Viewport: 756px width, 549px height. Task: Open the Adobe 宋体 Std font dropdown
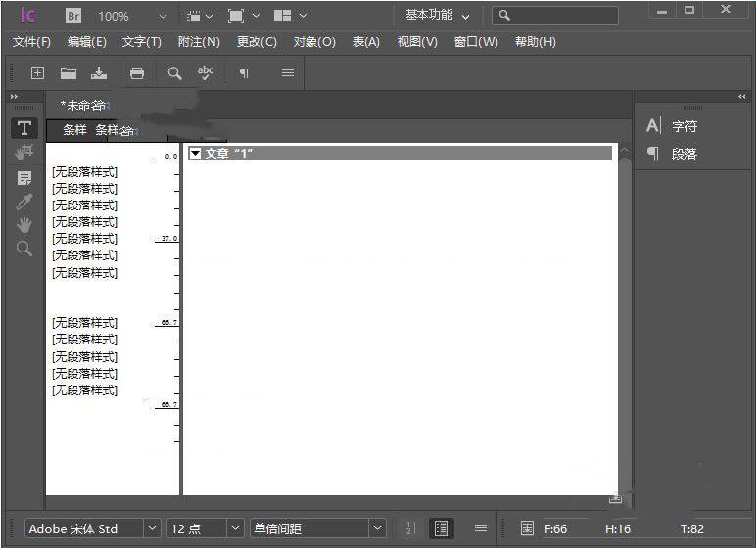pos(152,528)
